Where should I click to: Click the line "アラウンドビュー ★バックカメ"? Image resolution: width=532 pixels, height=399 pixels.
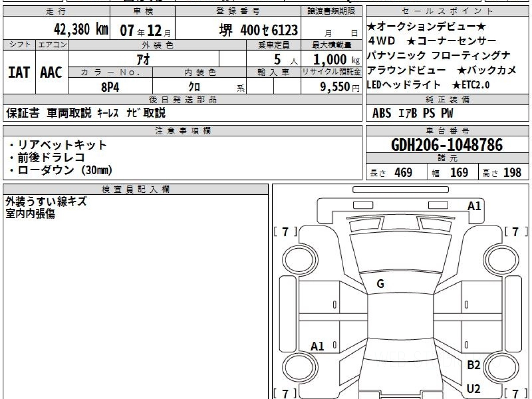[x=442, y=70]
